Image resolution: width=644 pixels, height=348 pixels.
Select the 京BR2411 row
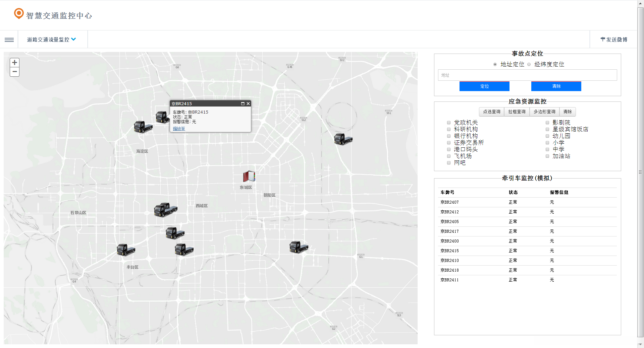527,280
